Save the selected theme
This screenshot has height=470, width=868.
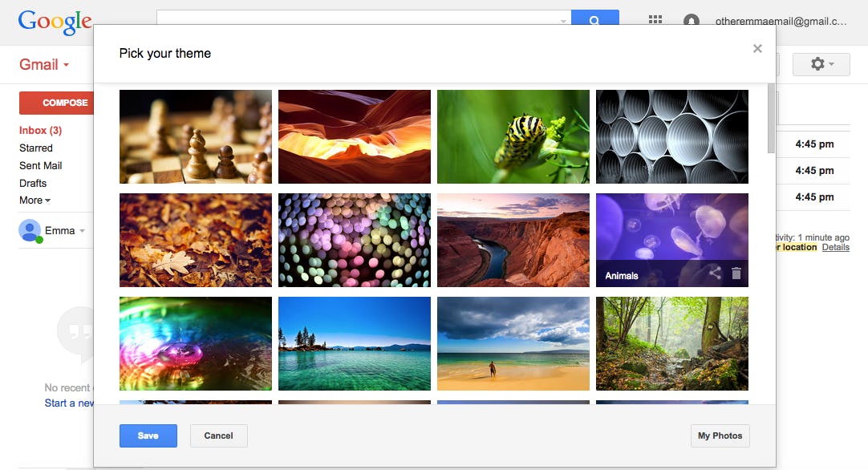pyautogui.click(x=148, y=436)
